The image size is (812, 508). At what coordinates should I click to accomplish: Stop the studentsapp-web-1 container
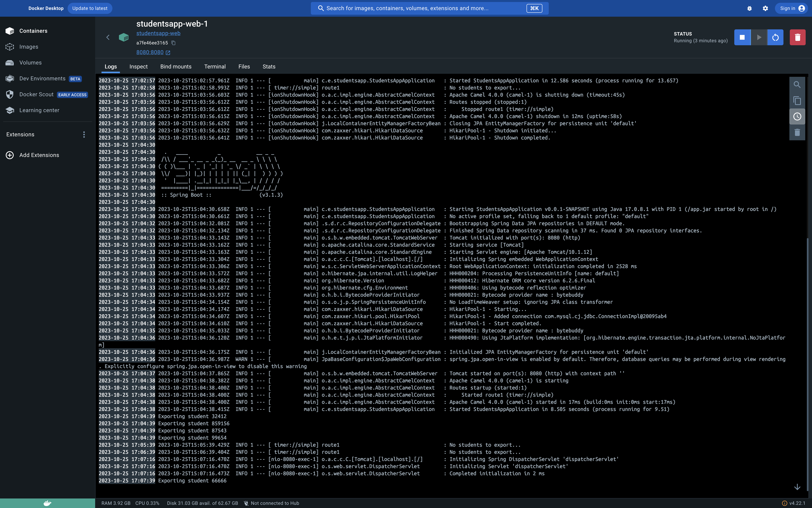[742, 37]
